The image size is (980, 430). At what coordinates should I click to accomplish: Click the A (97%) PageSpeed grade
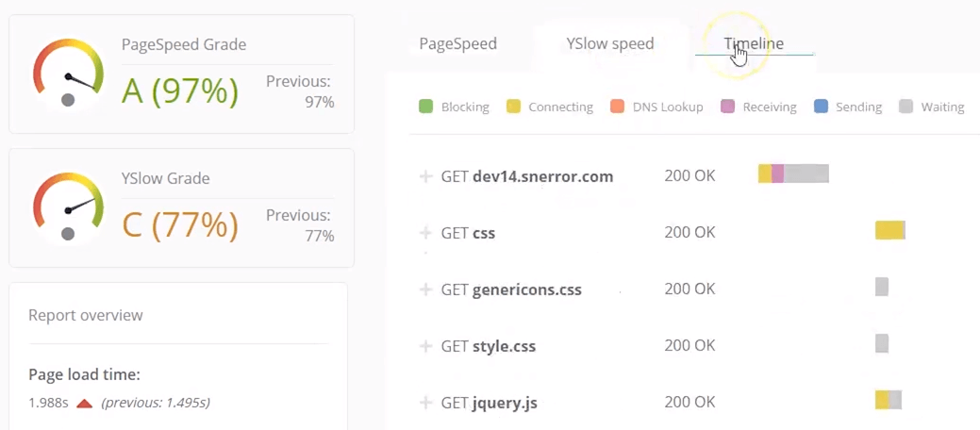click(180, 91)
